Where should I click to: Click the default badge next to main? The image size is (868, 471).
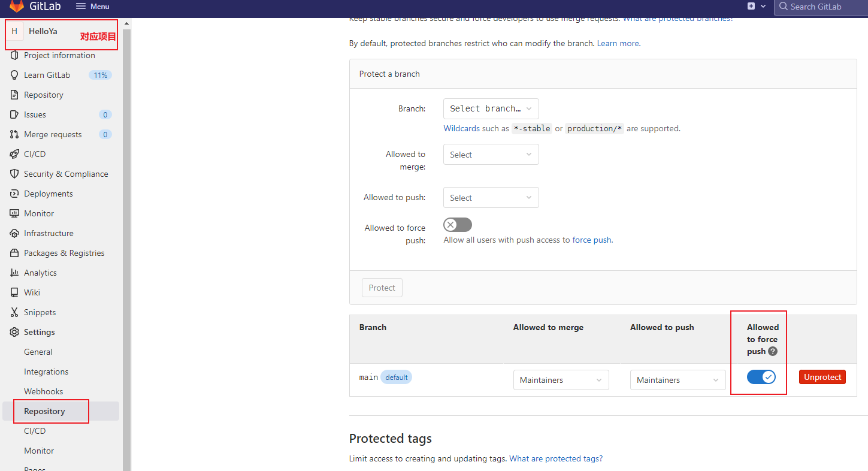pos(397,378)
